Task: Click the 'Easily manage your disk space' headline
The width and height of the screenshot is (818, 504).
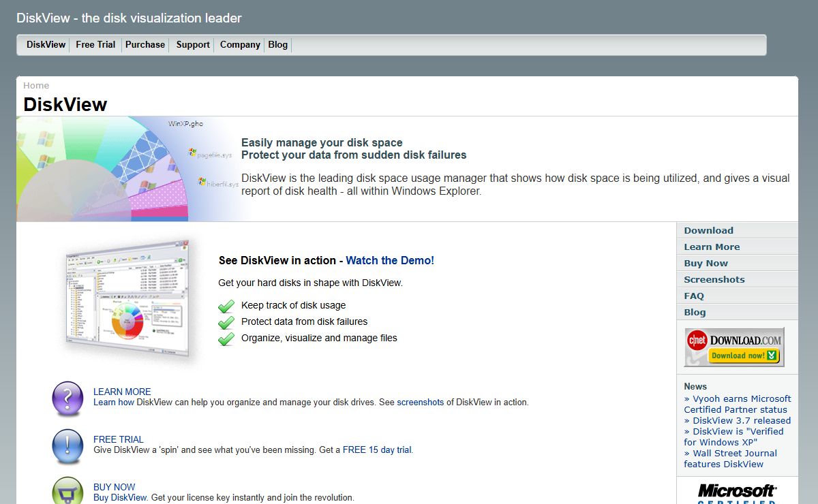Action: 322,142
